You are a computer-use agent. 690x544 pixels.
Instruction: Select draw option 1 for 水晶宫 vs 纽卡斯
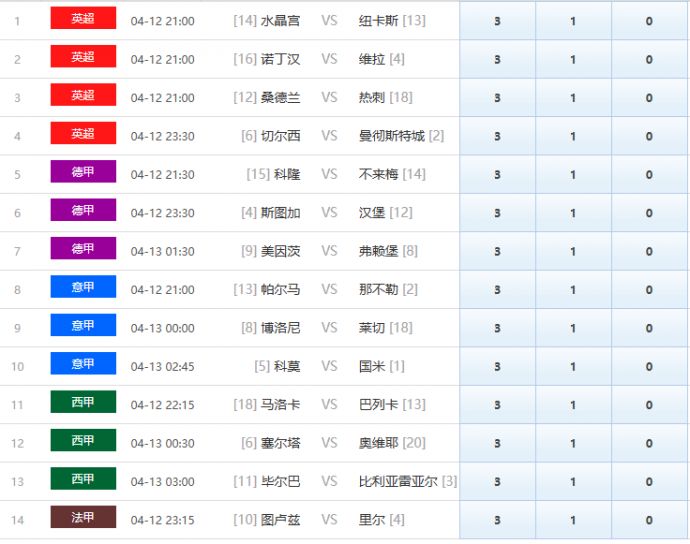(573, 21)
